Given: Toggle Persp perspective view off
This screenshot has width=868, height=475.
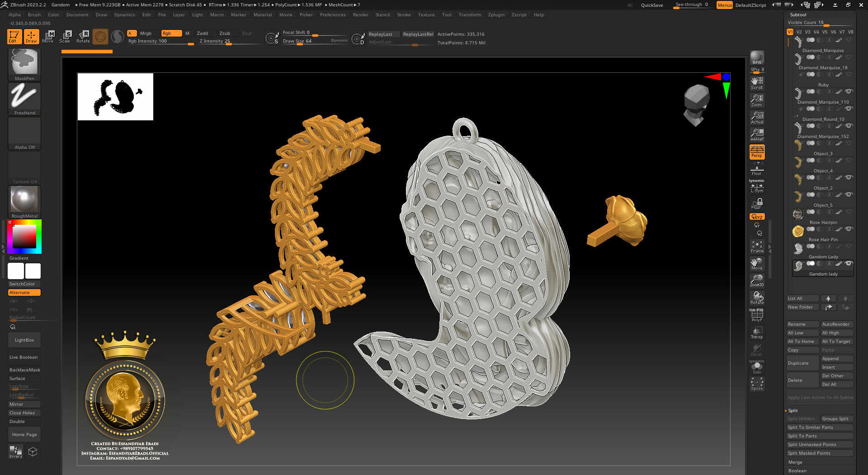Looking at the screenshot, I should [x=757, y=152].
